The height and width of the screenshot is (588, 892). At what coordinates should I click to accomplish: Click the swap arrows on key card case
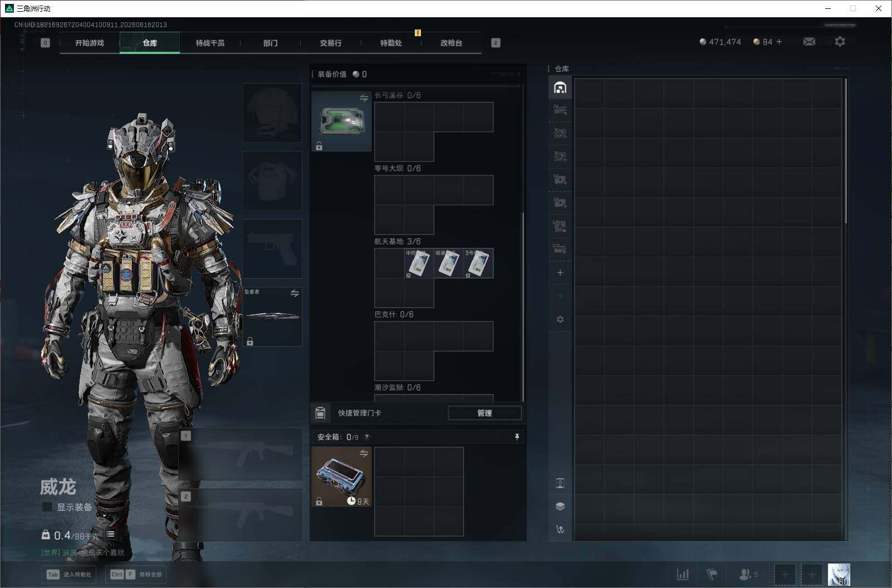364,98
